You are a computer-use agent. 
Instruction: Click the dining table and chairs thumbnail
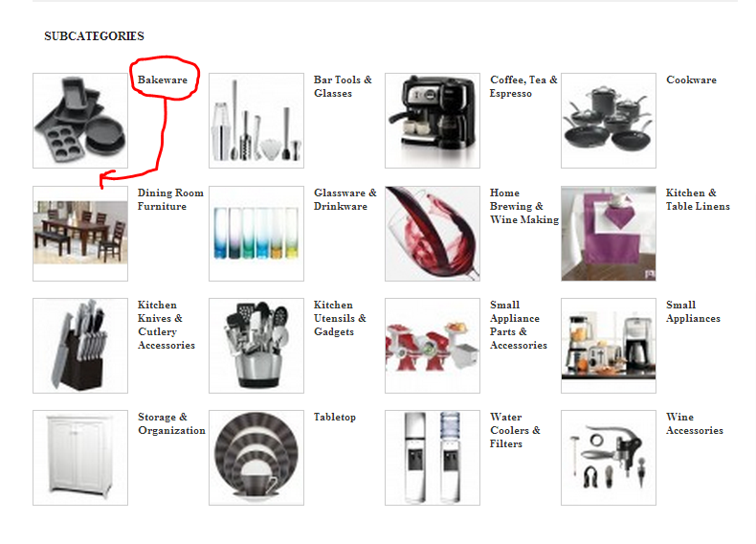(80, 234)
